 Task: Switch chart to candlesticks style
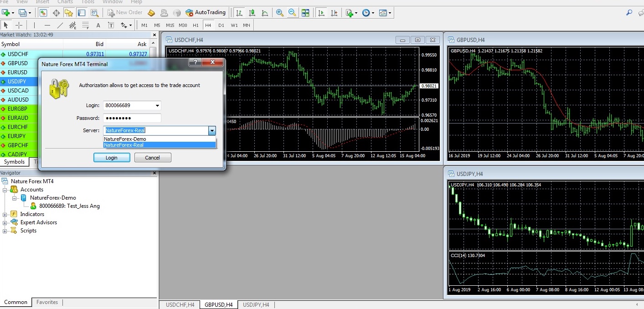(252, 13)
